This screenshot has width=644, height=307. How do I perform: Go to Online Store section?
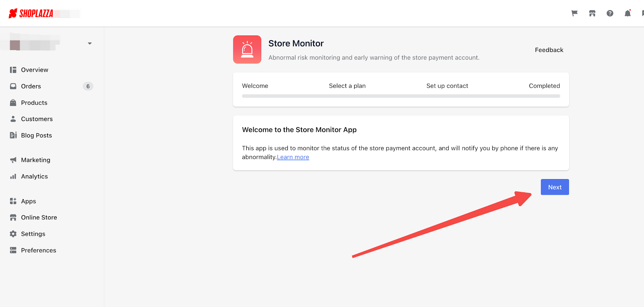pyautogui.click(x=39, y=217)
